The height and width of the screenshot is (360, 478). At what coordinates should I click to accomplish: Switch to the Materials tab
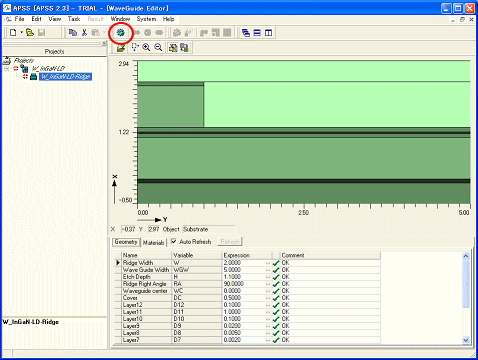pyautogui.click(x=153, y=242)
